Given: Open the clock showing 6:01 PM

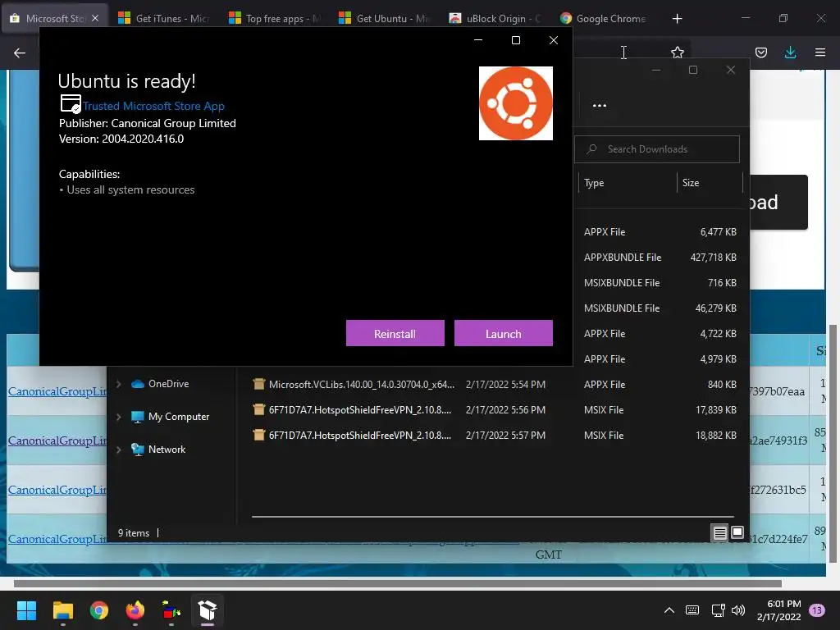Looking at the screenshot, I should (779, 610).
